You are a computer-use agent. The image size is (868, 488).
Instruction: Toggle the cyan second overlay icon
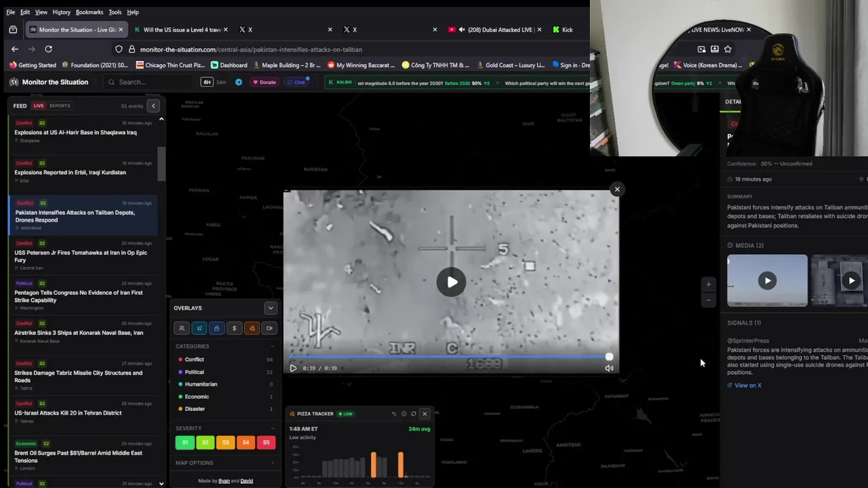coord(199,328)
